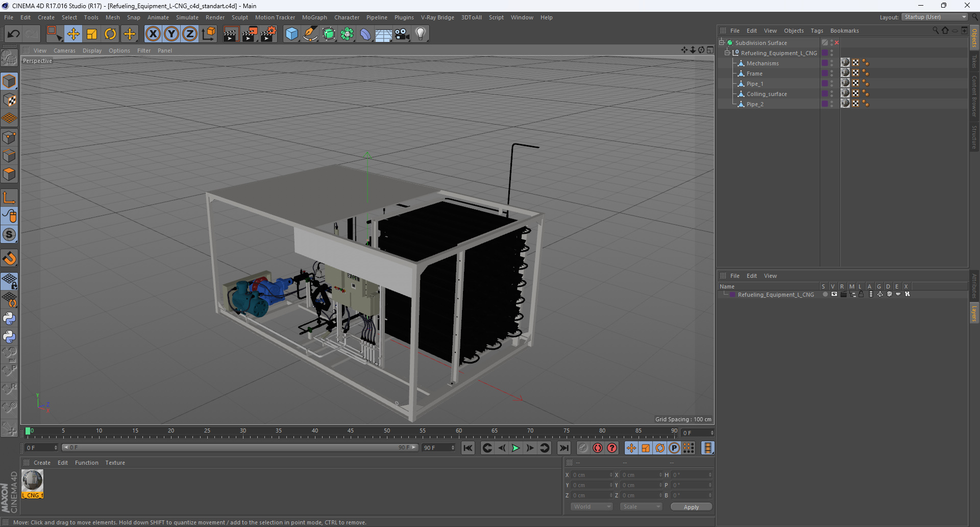This screenshot has height=527, width=980.
Task: Open the MoGraph menu
Action: 314,17
